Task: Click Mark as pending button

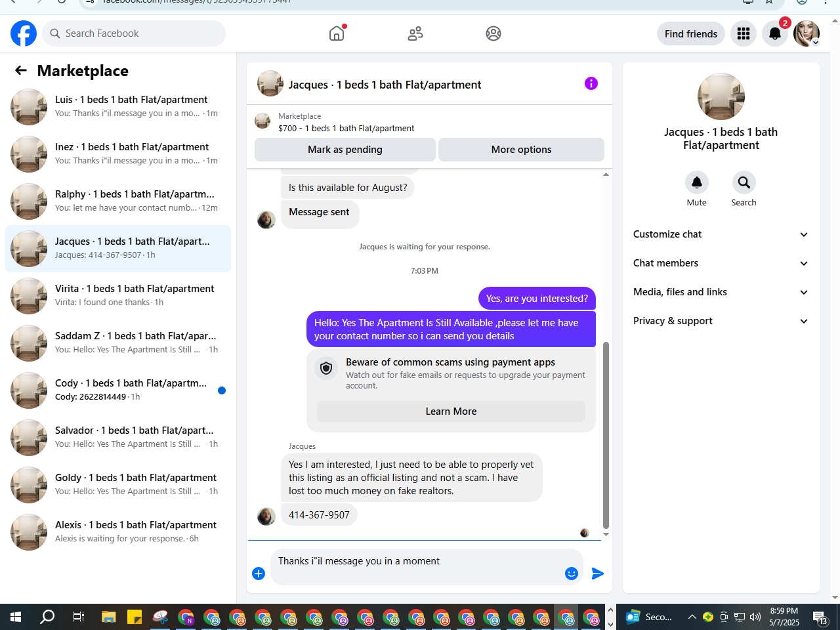Action: 345,150
